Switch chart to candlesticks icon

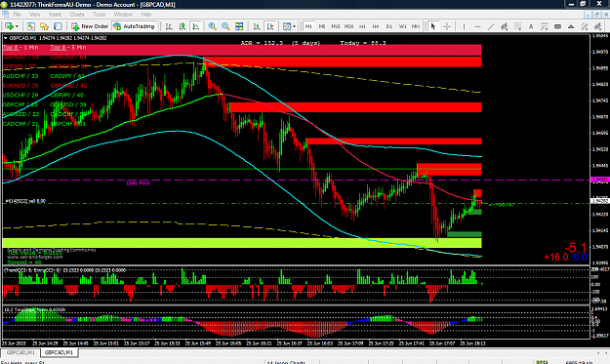click(x=183, y=26)
